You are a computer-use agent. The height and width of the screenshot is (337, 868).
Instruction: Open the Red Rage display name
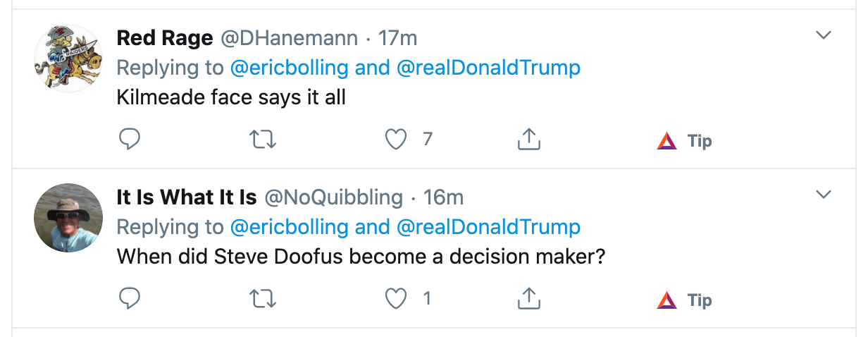(x=165, y=38)
